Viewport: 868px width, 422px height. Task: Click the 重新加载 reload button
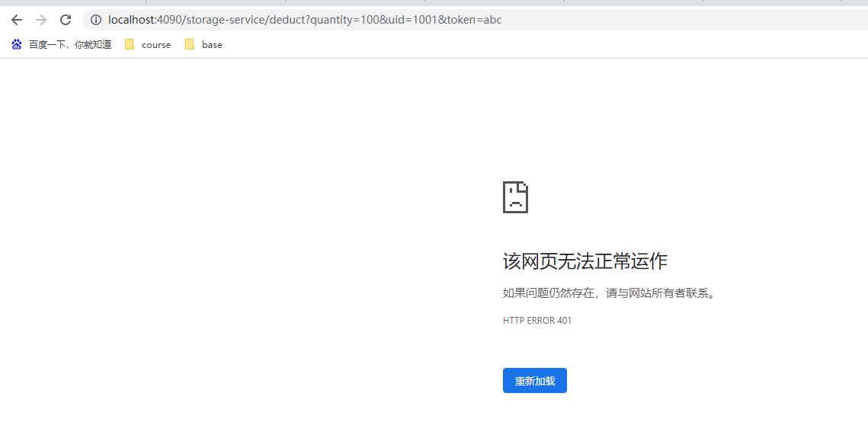point(535,381)
